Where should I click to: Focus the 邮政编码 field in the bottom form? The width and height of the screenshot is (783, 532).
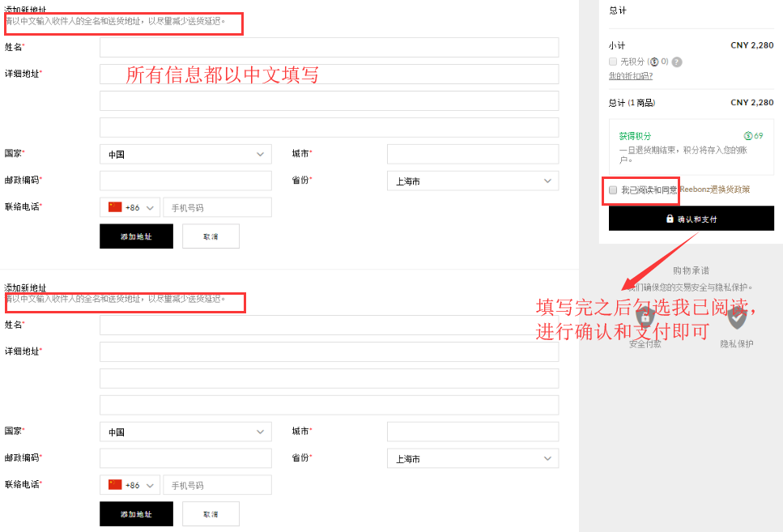[x=185, y=458]
